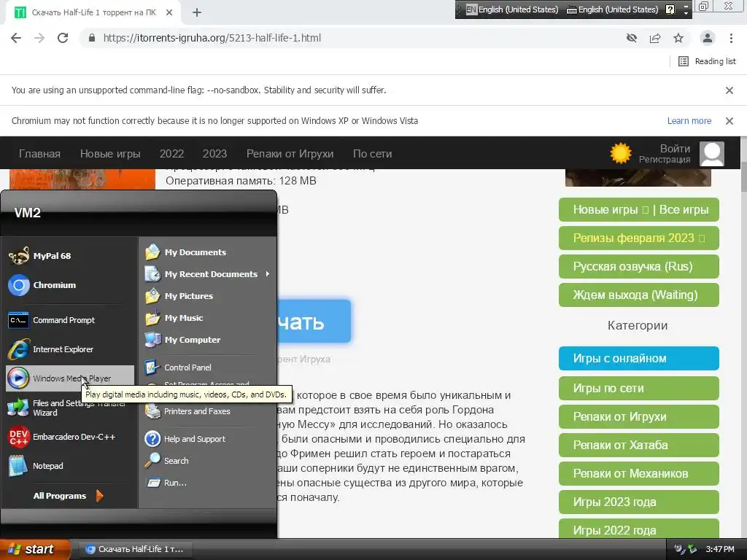Dismiss the Windows XP unsupported warning
747x560 pixels.
click(x=729, y=120)
